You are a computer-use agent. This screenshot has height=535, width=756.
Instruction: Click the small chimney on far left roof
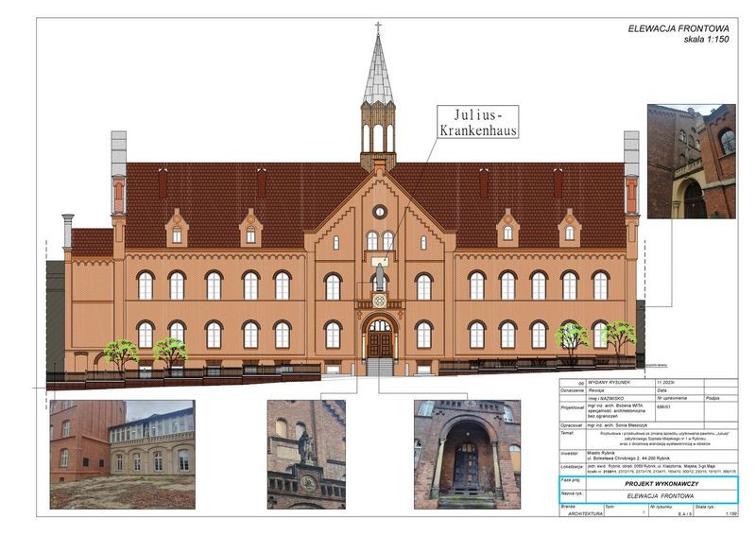point(68,230)
